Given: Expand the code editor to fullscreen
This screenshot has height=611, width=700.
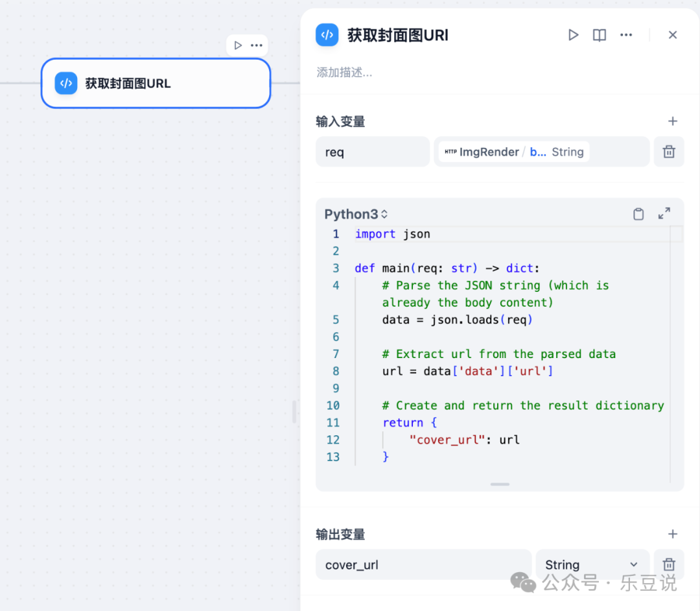Looking at the screenshot, I should tap(664, 213).
